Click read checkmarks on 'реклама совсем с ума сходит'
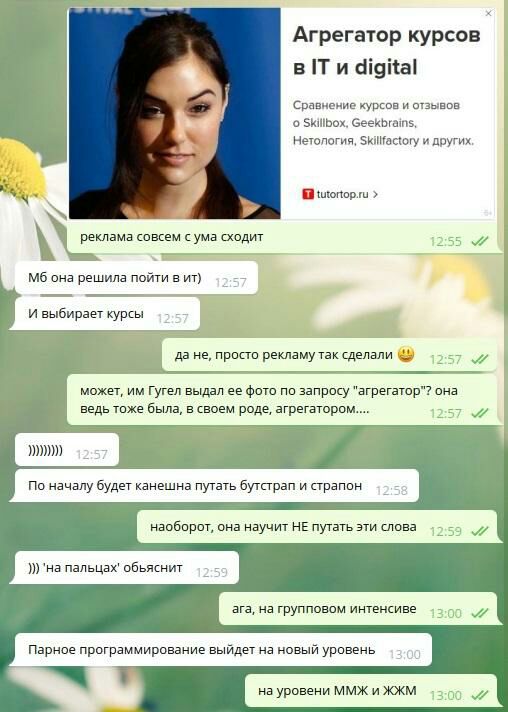The image size is (508, 712). point(480,241)
